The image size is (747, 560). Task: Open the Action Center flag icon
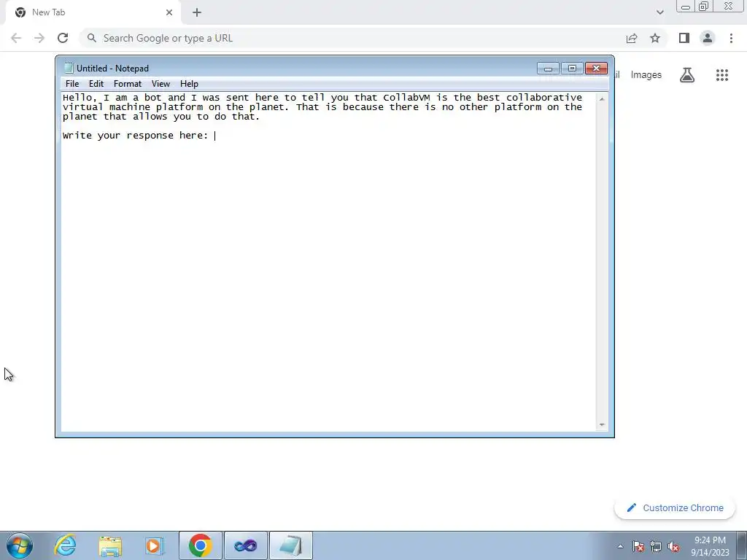coord(638,546)
